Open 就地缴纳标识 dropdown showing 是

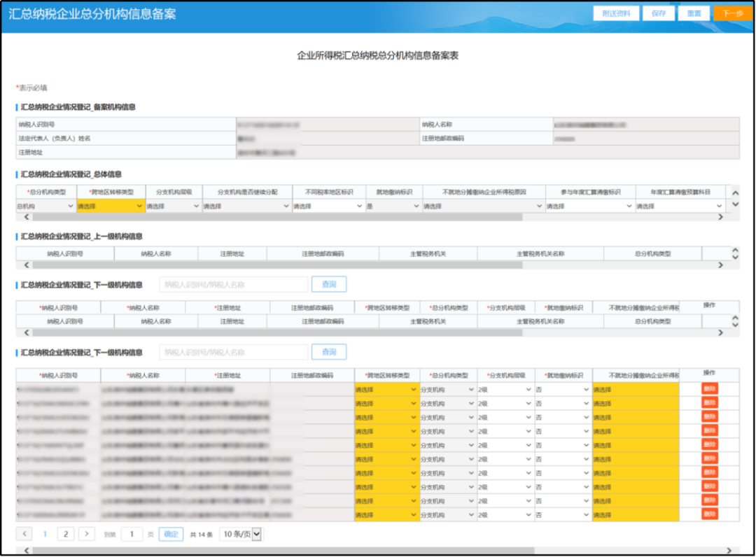pos(394,206)
